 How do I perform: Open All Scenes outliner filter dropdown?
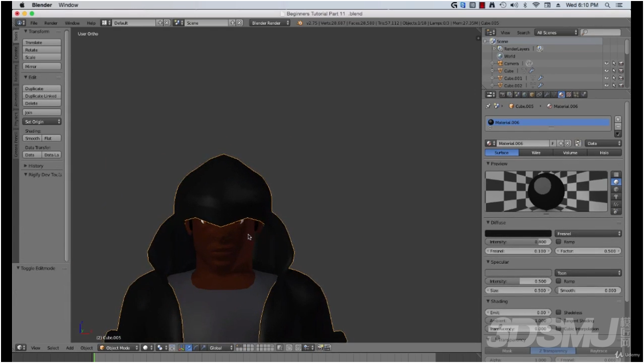(x=556, y=33)
